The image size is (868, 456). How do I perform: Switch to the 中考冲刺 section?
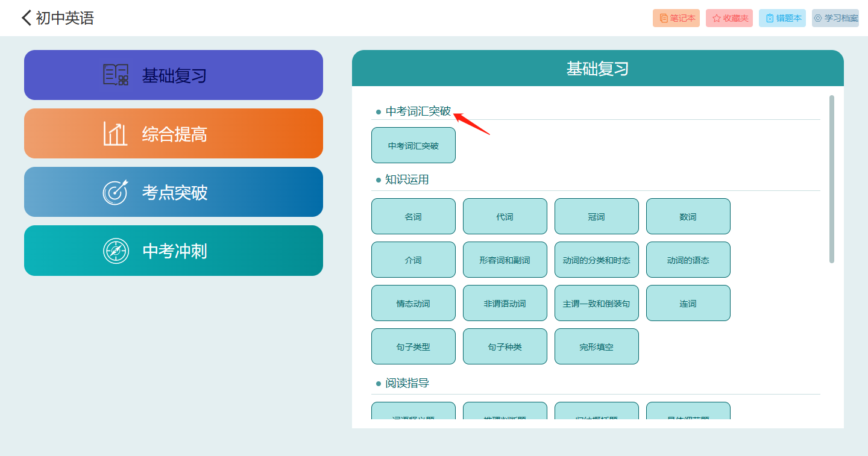(174, 251)
